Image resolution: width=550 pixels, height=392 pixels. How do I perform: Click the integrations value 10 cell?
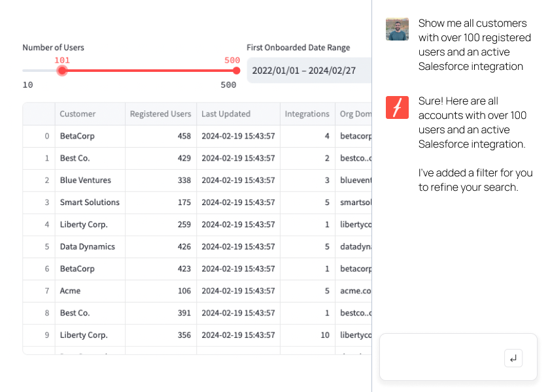pos(324,335)
